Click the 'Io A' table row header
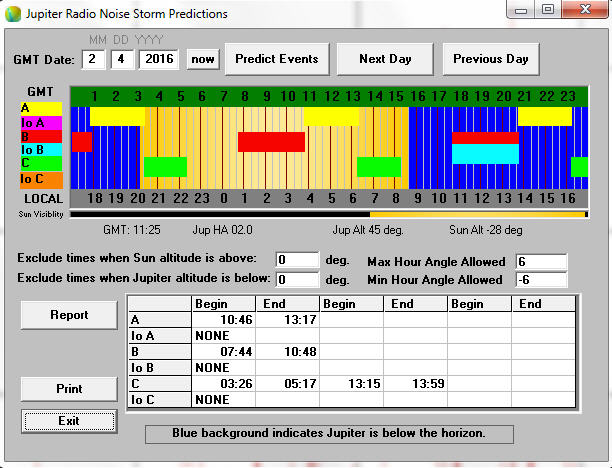 [160, 336]
